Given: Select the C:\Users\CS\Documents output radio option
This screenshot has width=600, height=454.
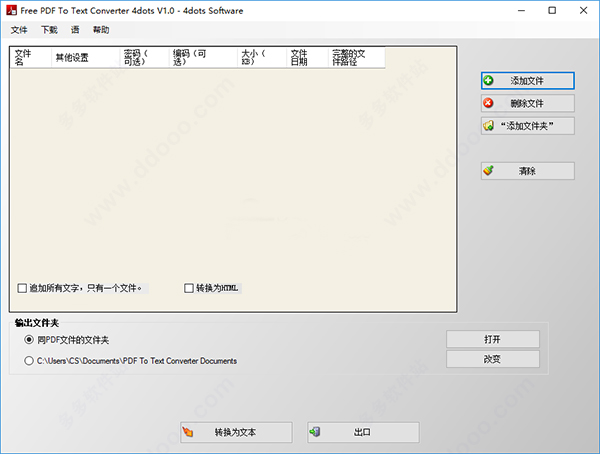Looking at the screenshot, I should [x=29, y=361].
